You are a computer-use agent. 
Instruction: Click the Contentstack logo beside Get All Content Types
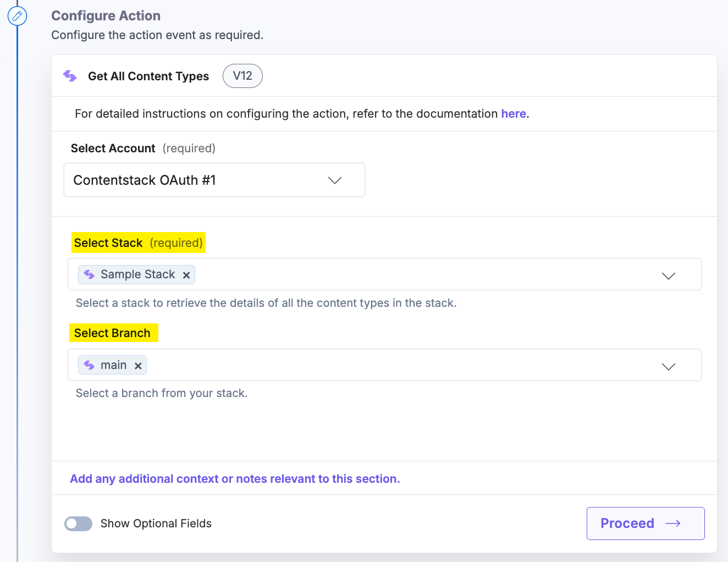pyautogui.click(x=70, y=76)
